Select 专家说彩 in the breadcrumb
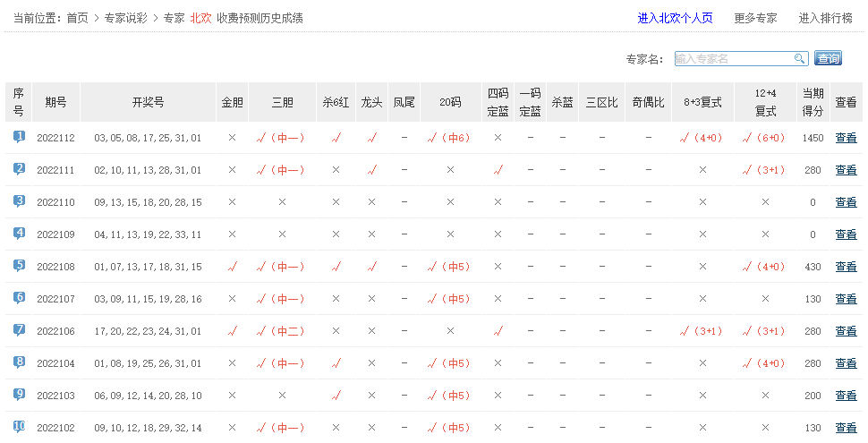The image size is (868, 443). point(125,18)
